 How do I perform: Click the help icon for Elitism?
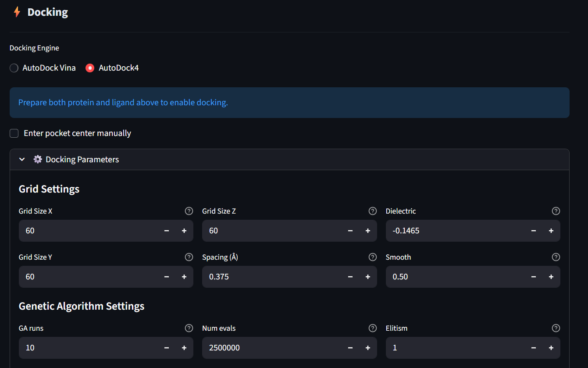click(x=556, y=328)
